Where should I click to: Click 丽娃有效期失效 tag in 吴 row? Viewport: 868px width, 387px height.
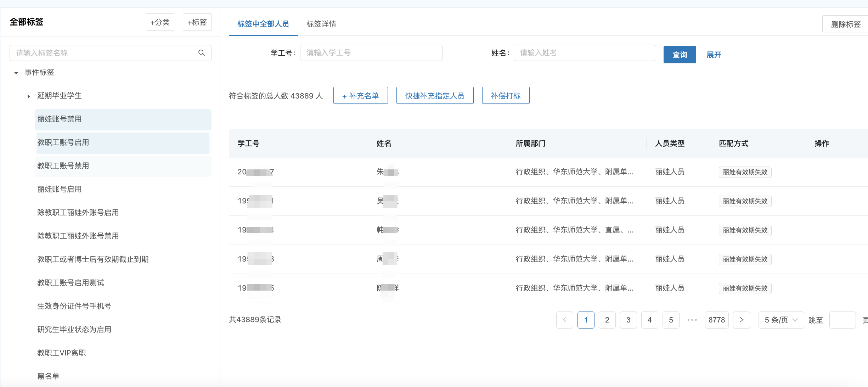(745, 201)
